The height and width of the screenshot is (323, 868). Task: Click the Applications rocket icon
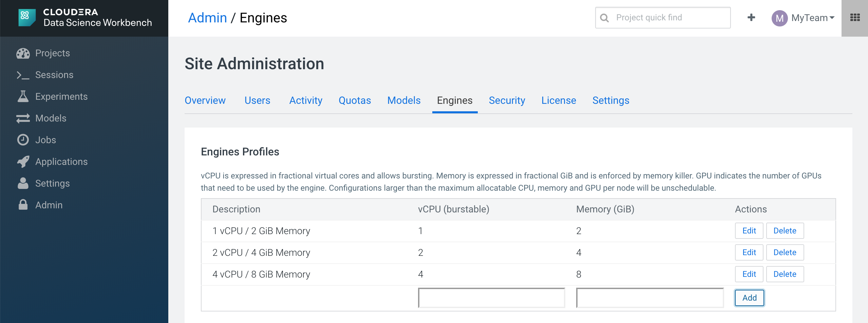(23, 162)
